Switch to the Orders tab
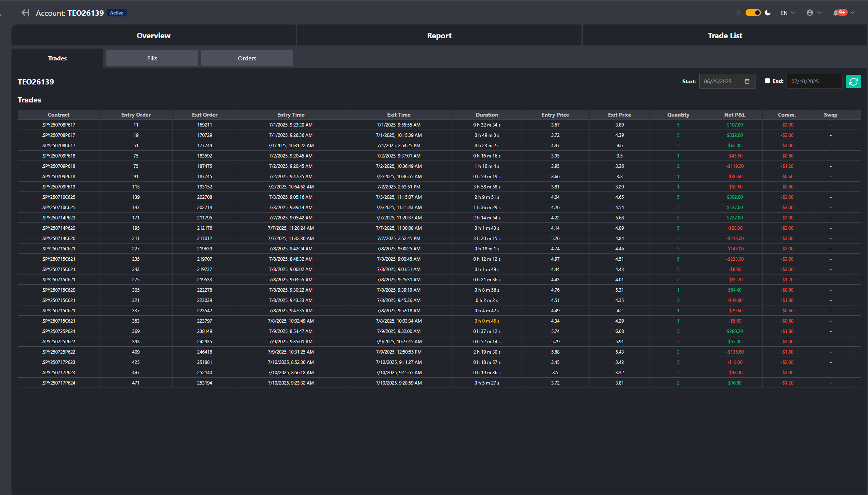This screenshot has width=868, height=495. pos(247,58)
